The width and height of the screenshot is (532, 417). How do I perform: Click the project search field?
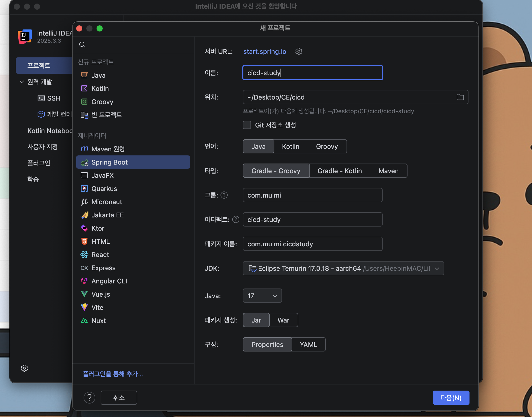133,45
